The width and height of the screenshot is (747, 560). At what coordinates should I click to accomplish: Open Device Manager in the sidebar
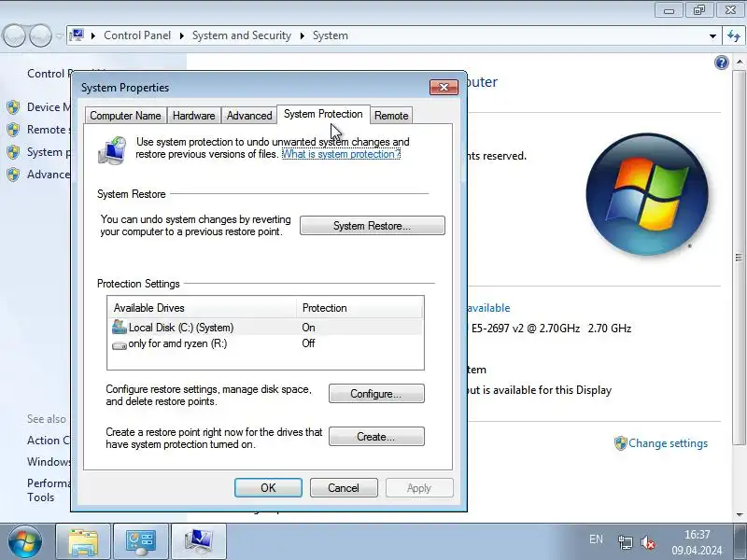pos(49,107)
